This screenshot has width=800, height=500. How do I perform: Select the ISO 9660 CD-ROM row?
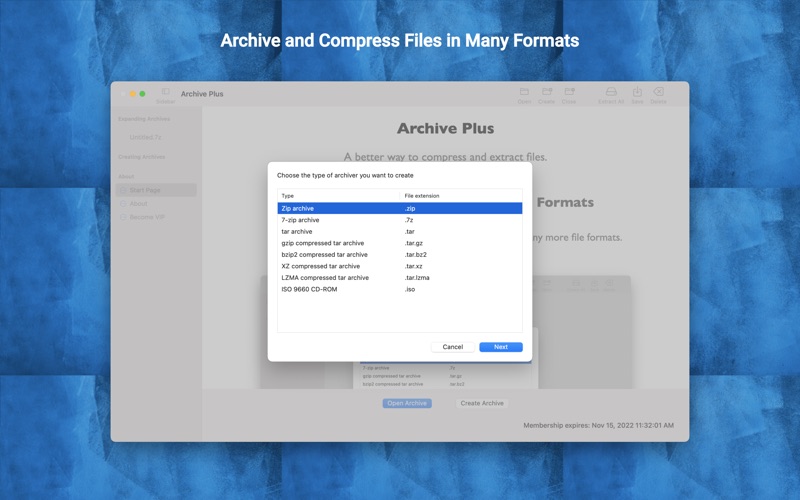(399, 289)
